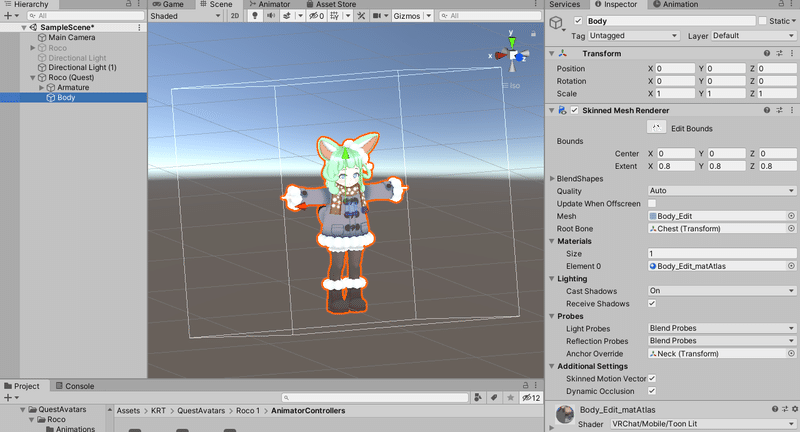Open the Cast Shadows dropdown
Image resolution: width=800 pixels, height=432 pixels.
[722, 291]
